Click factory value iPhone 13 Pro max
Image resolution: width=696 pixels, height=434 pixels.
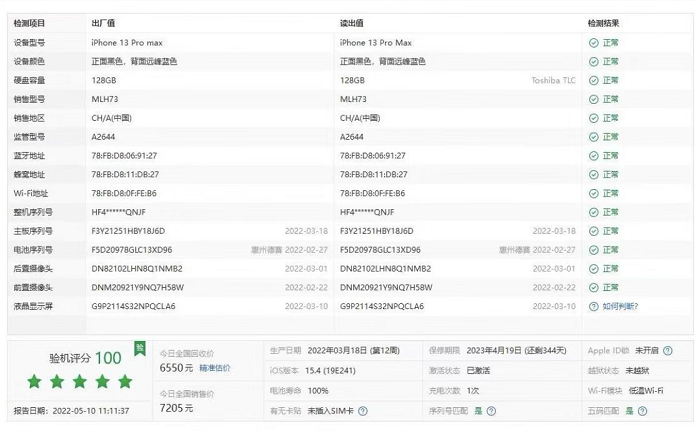(127, 43)
